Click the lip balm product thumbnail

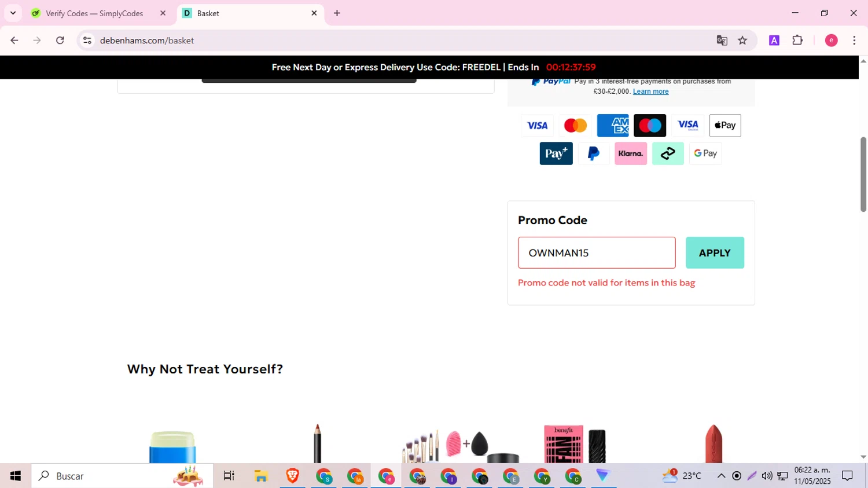tap(172, 447)
